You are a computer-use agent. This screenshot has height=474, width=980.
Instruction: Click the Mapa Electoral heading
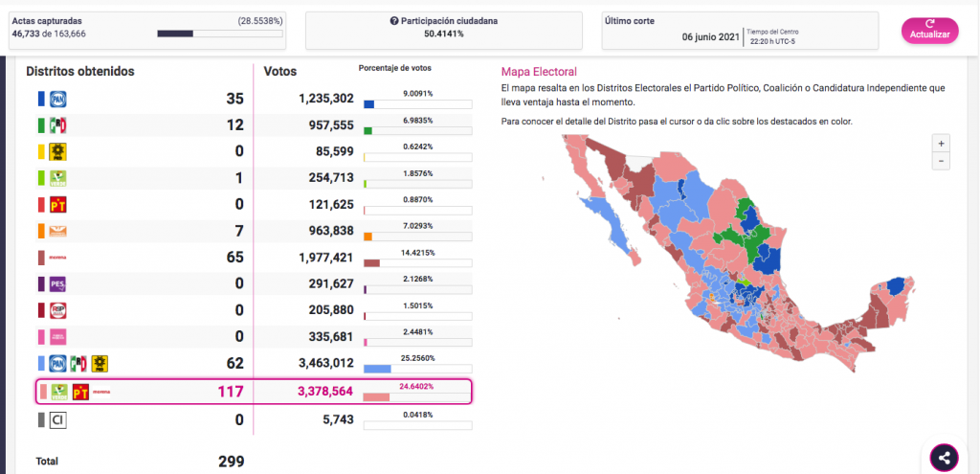(x=539, y=71)
